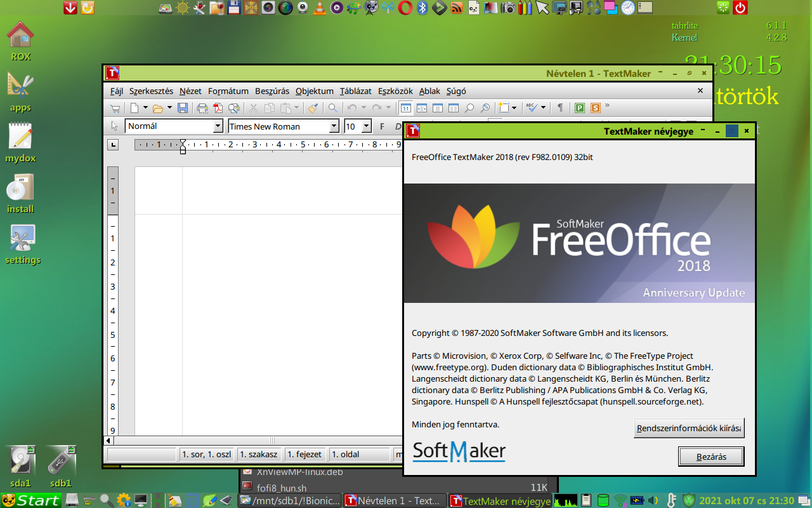Open print preview icon
Screen dimensions: 812x508
(x=234, y=108)
